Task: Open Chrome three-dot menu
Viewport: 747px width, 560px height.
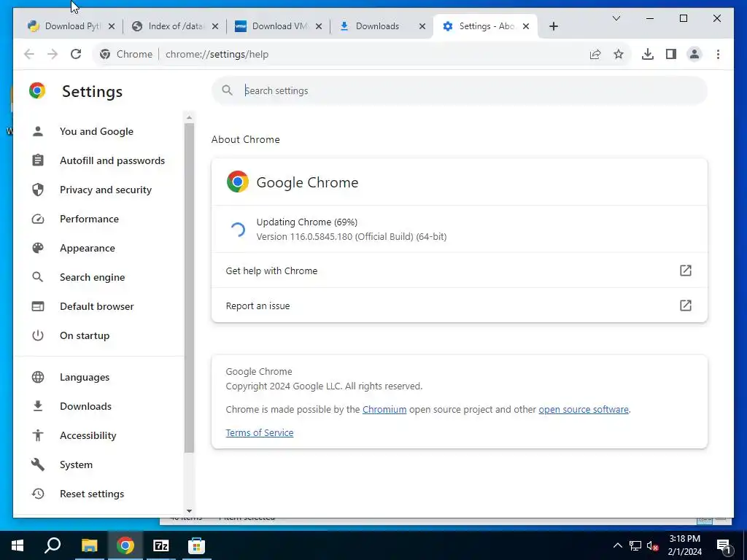Action: coord(718,54)
